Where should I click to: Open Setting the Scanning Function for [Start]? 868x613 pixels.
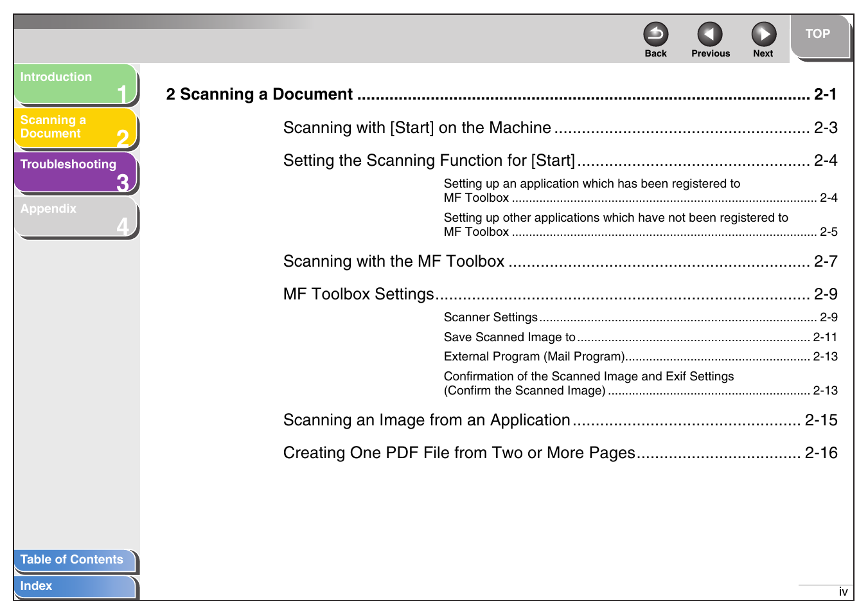click(x=560, y=161)
